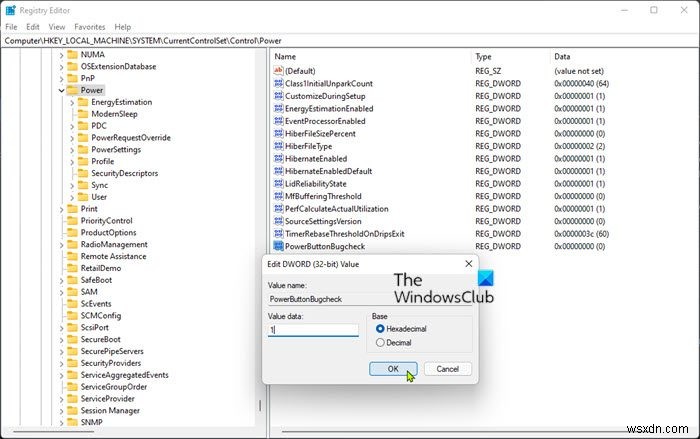The width and height of the screenshot is (700, 439).
Task: Select the ScsiPort key
Action: click(x=94, y=327)
